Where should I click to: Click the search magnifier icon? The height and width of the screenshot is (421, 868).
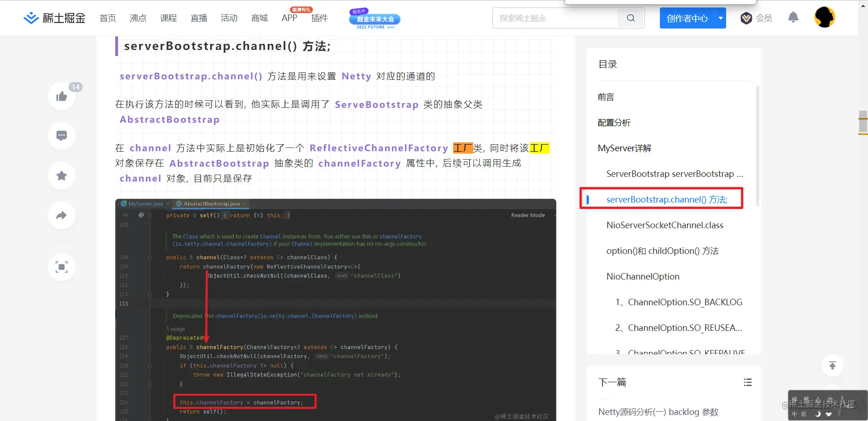click(631, 18)
